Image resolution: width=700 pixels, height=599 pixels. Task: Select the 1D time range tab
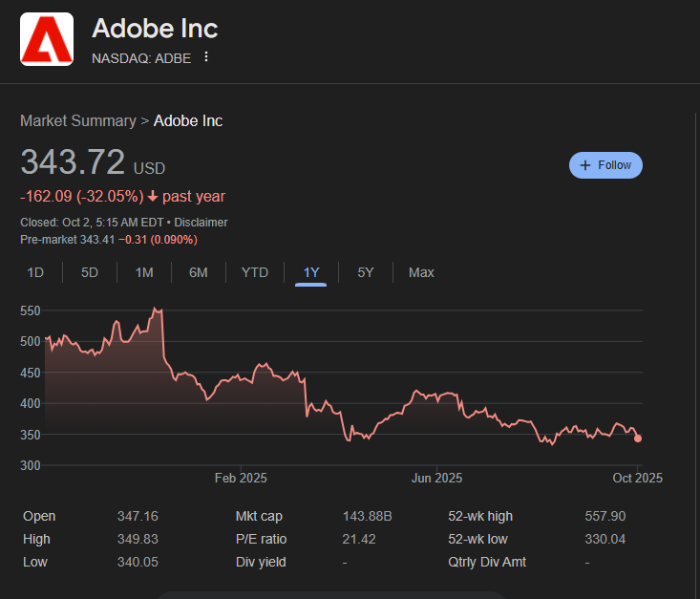point(35,272)
